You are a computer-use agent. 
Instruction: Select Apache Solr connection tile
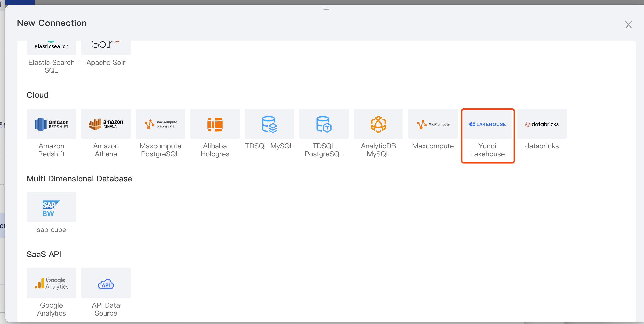click(106, 47)
